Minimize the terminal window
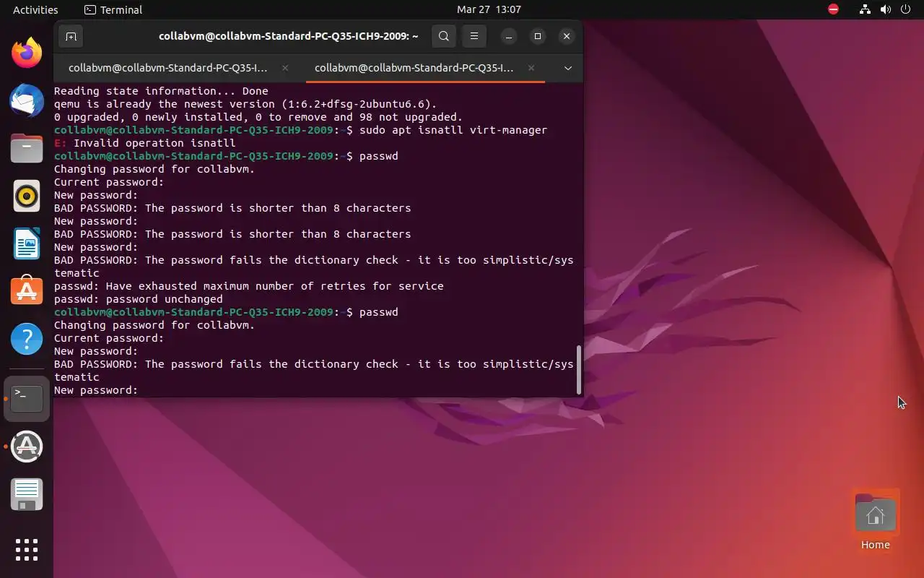Screen dimensions: 924x578 (x=509, y=36)
